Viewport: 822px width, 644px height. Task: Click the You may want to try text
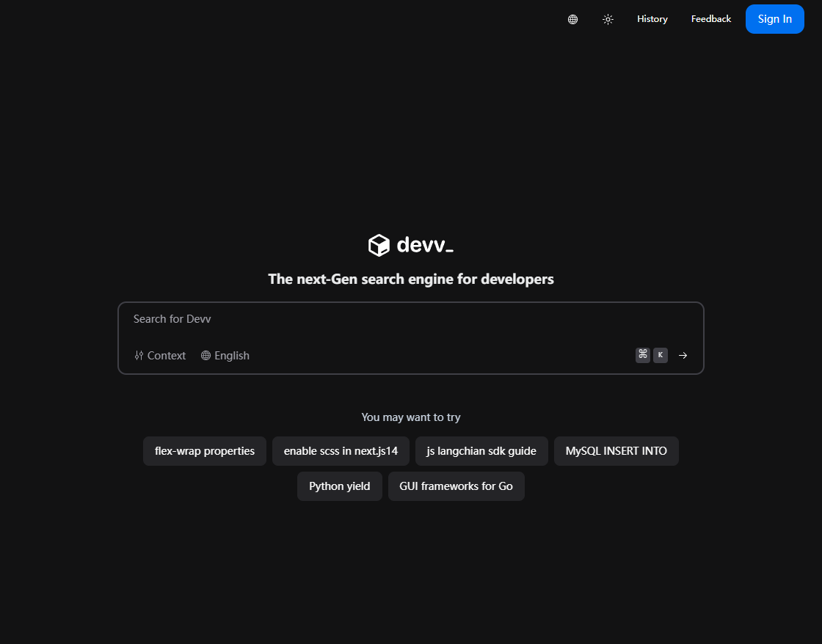pyautogui.click(x=410, y=417)
